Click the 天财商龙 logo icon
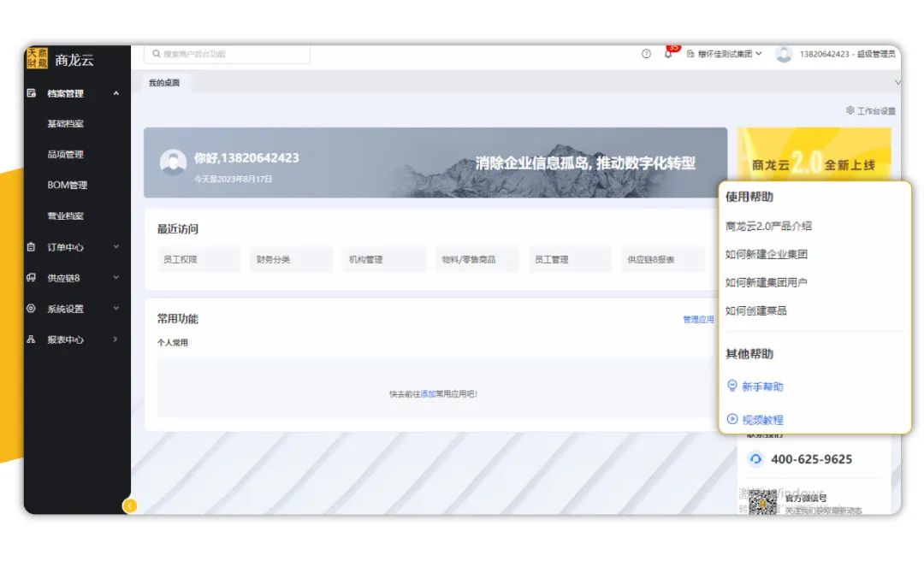The width and height of the screenshot is (924, 567). click(37, 58)
